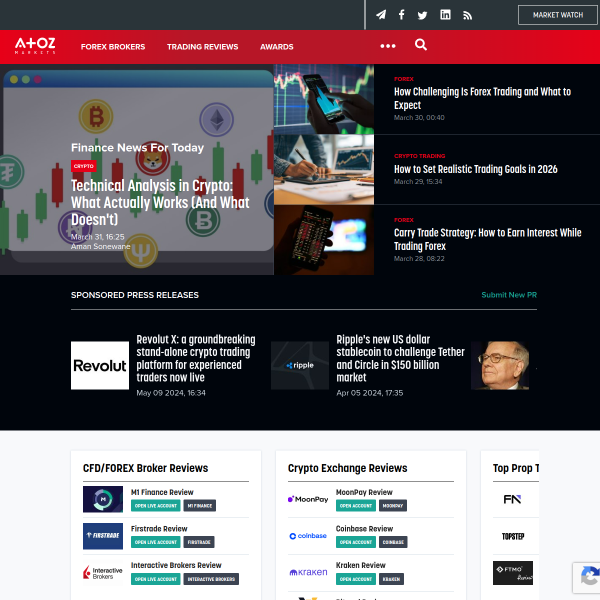Open the Interactive Brokers logo image
600x600 pixels.
(x=103, y=573)
